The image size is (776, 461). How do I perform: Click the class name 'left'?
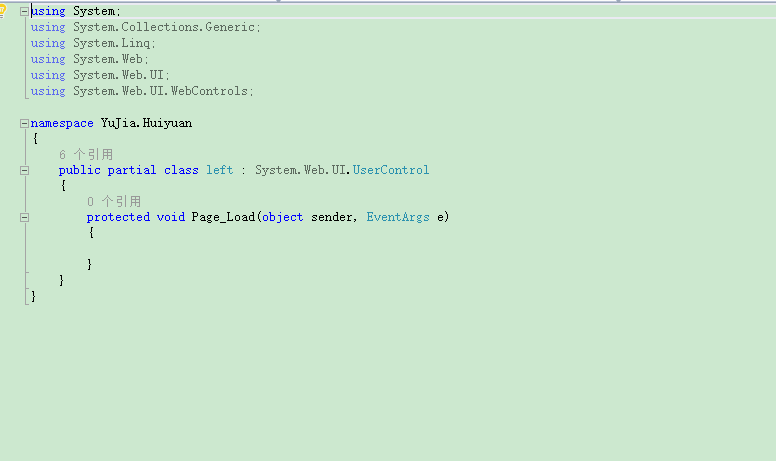pyautogui.click(x=220, y=170)
